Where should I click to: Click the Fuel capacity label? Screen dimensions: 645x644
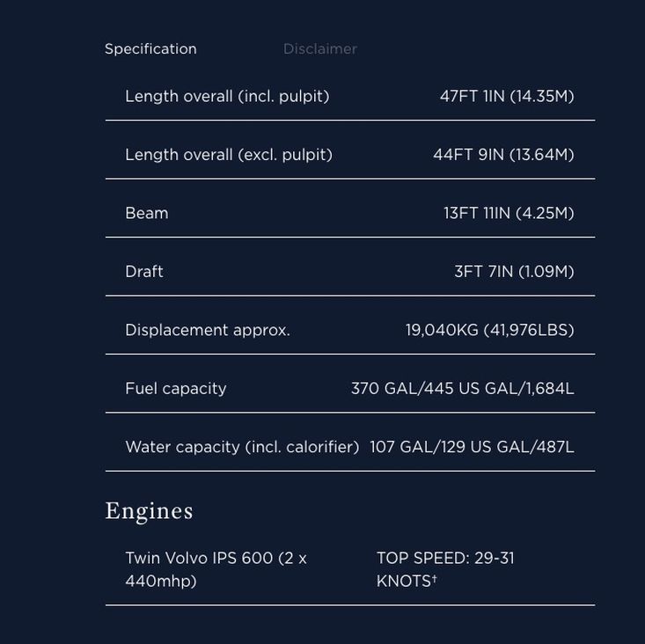coord(176,389)
